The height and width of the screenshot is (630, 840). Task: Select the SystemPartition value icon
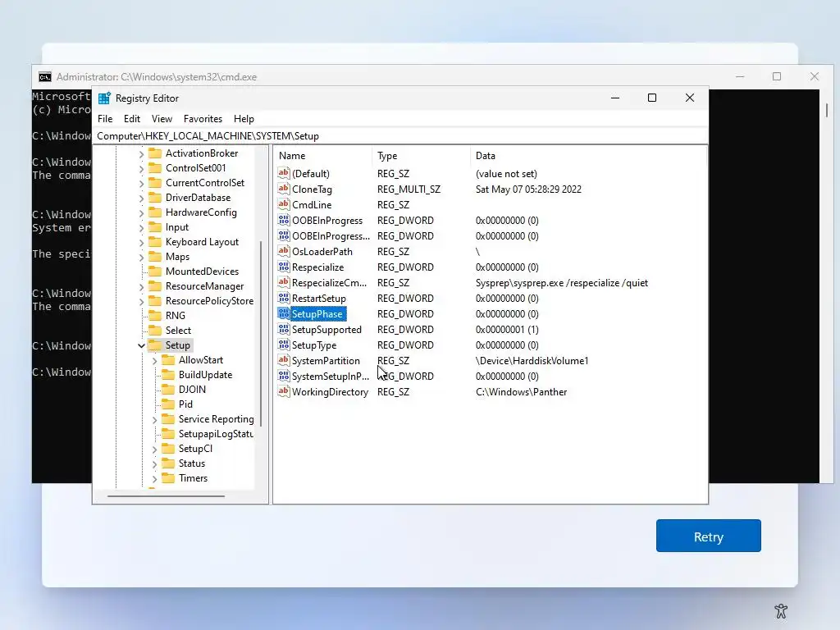pyautogui.click(x=283, y=360)
